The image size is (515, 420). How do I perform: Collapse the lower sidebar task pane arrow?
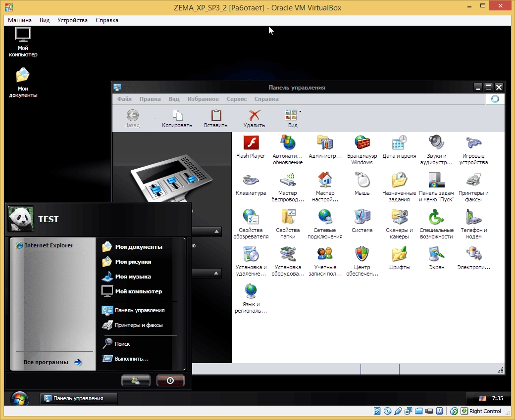click(x=216, y=273)
